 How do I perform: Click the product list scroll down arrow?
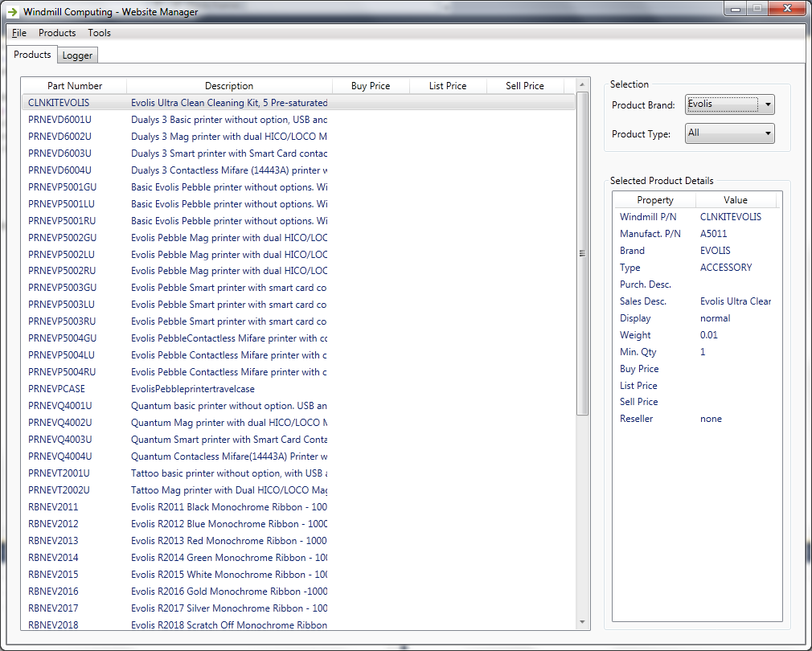(x=582, y=623)
